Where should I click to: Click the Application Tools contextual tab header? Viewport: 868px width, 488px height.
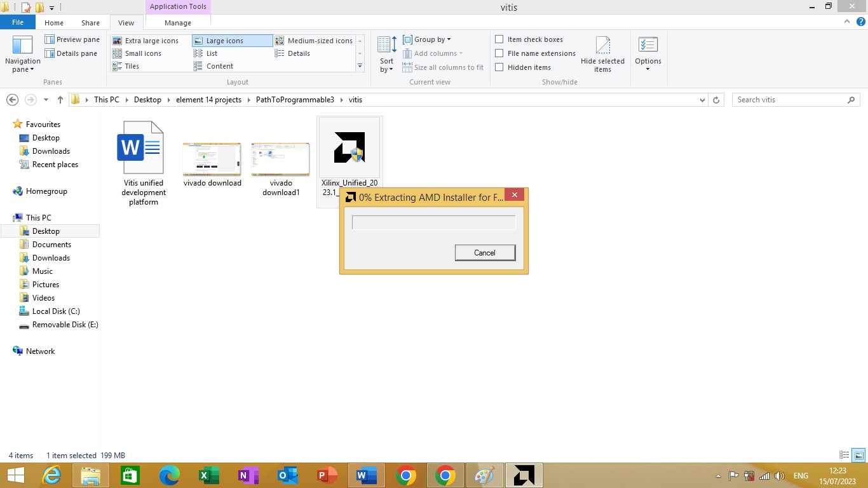[178, 7]
